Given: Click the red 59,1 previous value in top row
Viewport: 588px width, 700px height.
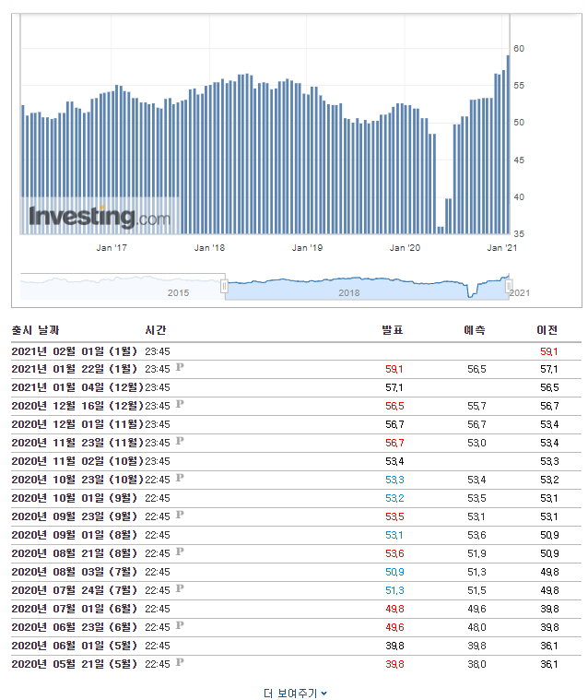Looking at the screenshot, I should point(549,351).
